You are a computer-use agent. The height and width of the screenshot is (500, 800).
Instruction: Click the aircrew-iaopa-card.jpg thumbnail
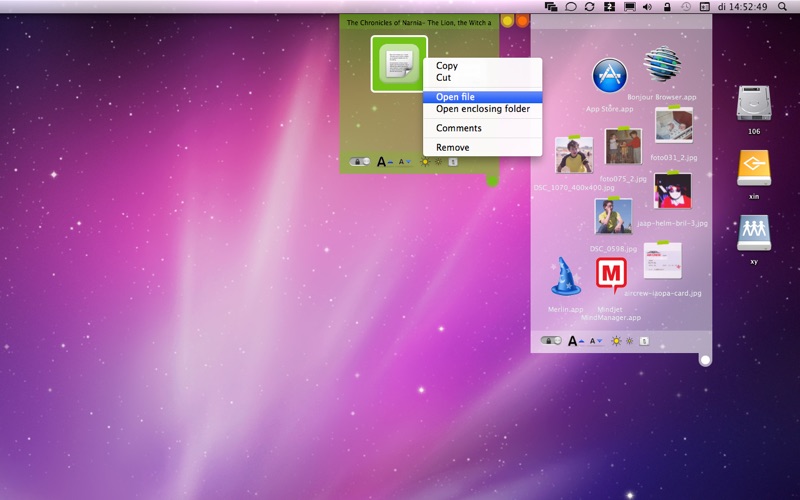click(x=662, y=262)
